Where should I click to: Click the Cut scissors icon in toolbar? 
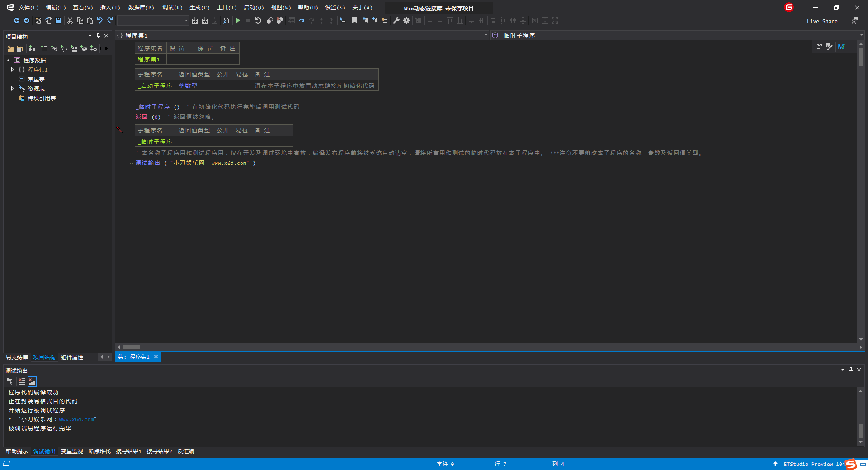point(70,20)
